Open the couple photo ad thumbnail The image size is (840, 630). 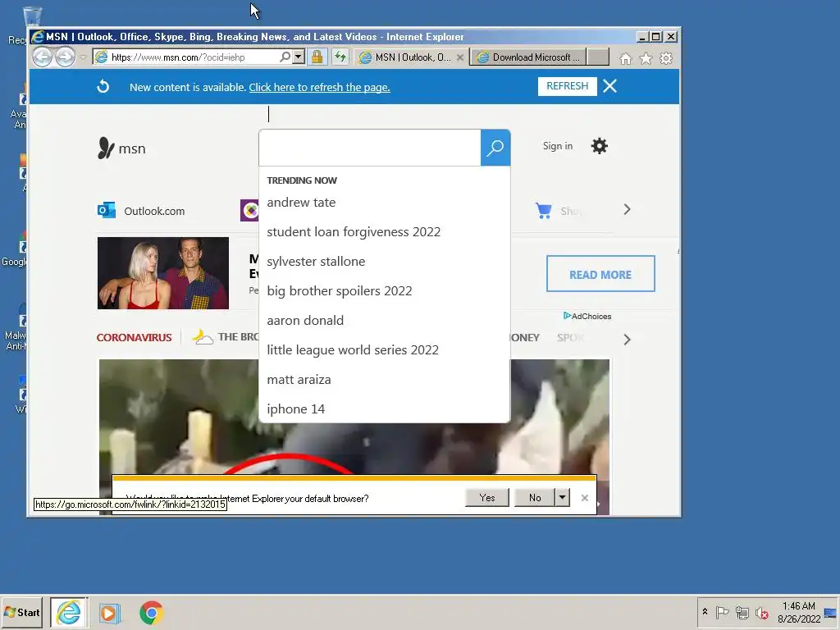[x=163, y=273]
